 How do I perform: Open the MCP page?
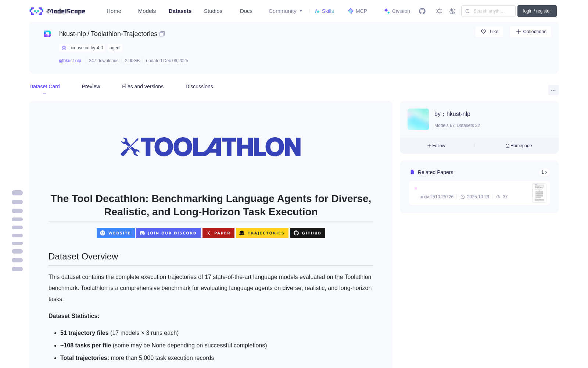pyautogui.click(x=358, y=11)
